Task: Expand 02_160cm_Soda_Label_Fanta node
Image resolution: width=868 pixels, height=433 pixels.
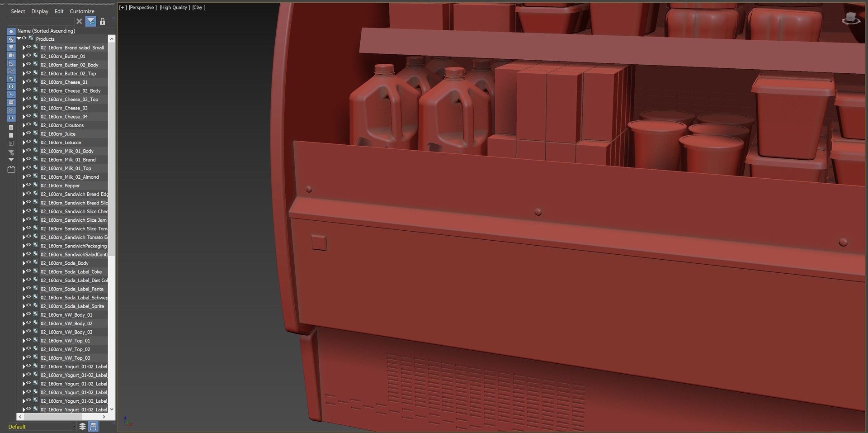Action: pyautogui.click(x=24, y=289)
